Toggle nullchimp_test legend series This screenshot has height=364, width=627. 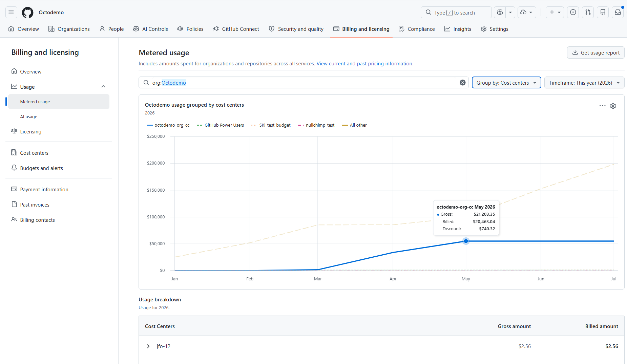(x=316, y=125)
